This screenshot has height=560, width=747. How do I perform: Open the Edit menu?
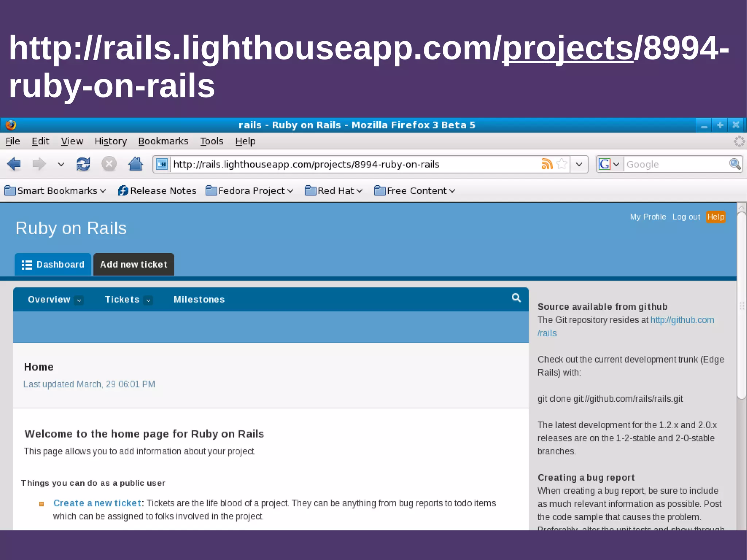pos(40,141)
